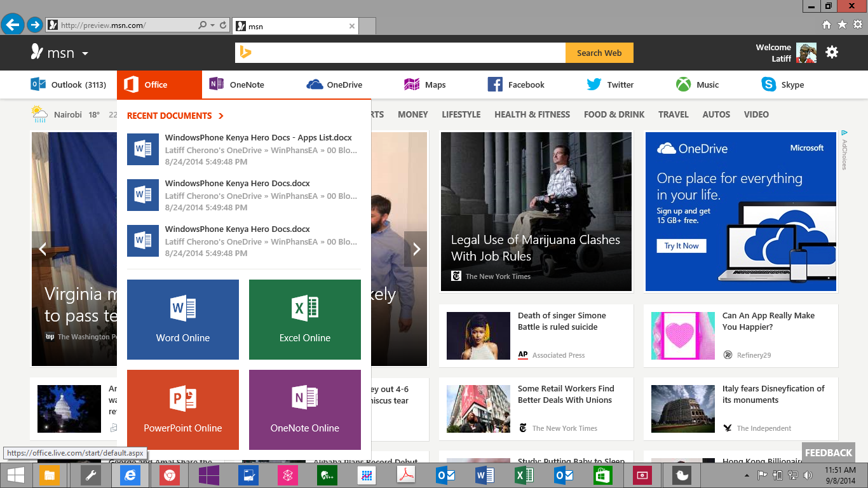Image resolution: width=868 pixels, height=488 pixels.
Task: Select the FOOD & DRINK category
Action: point(614,114)
